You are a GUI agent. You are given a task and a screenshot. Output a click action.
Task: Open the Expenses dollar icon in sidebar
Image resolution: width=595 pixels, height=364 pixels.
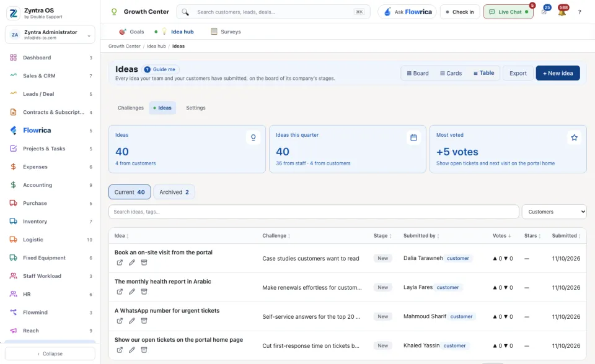13,167
